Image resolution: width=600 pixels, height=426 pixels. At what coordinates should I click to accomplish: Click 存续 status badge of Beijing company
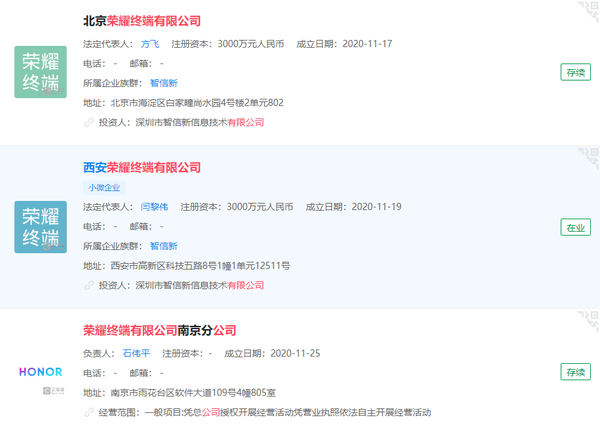pos(576,72)
